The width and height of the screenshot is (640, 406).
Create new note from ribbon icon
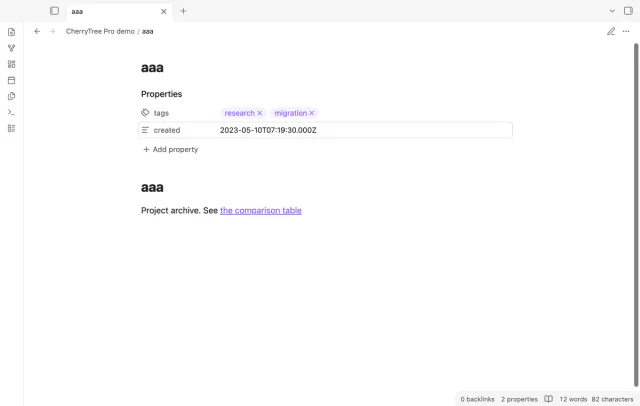pos(11,32)
